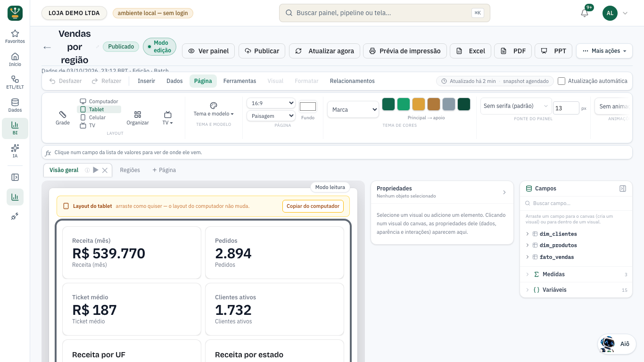
Task: Open the Marca color theme dropdown
Action: point(353,109)
